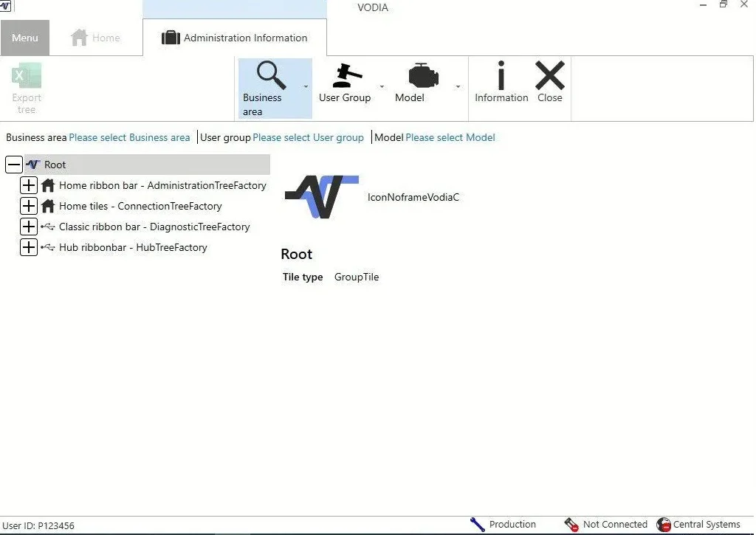Click the Model engine icon
The width and height of the screenshot is (756, 535).
click(x=423, y=76)
